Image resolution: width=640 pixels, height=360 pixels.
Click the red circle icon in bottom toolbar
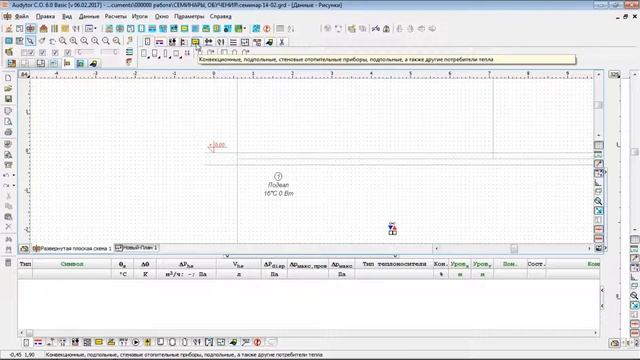(x=258, y=342)
